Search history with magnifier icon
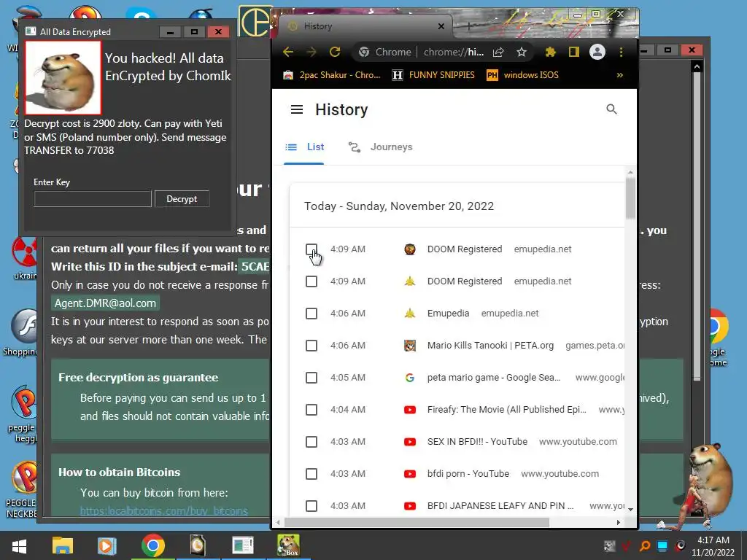The width and height of the screenshot is (747, 560). point(612,109)
